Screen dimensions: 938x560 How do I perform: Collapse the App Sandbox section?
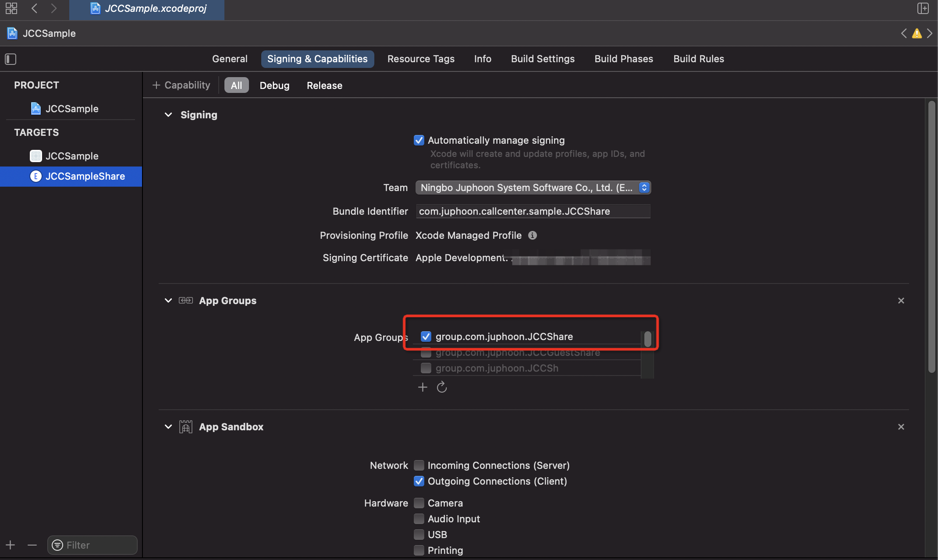pyautogui.click(x=168, y=427)
